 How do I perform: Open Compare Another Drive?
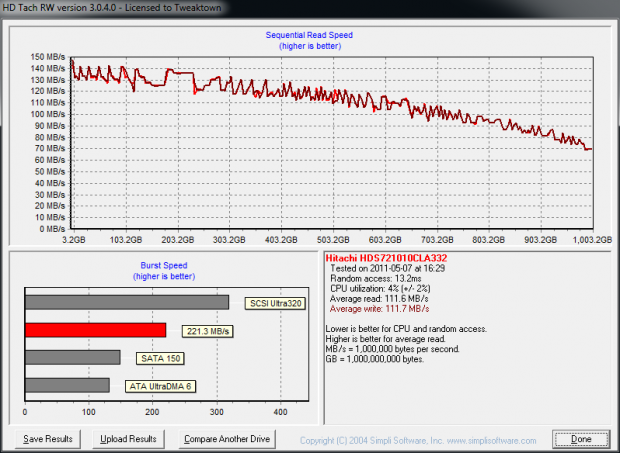coord(227,439)
